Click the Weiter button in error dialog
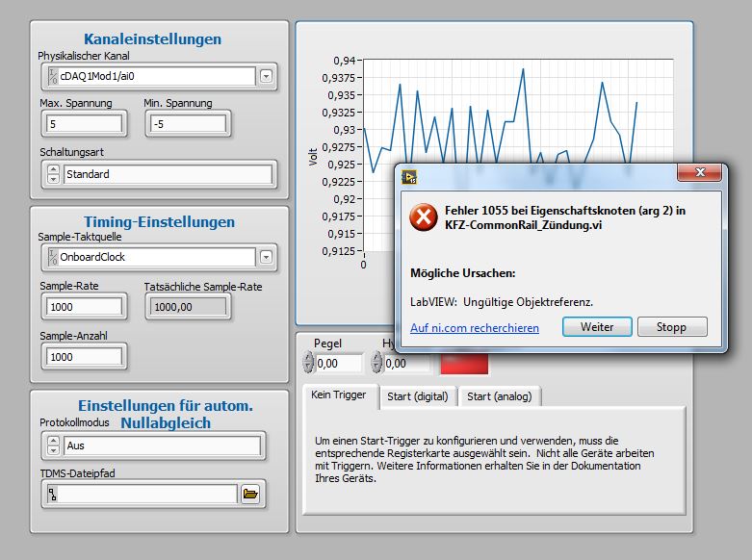752x560 pixels. [597, 327]
